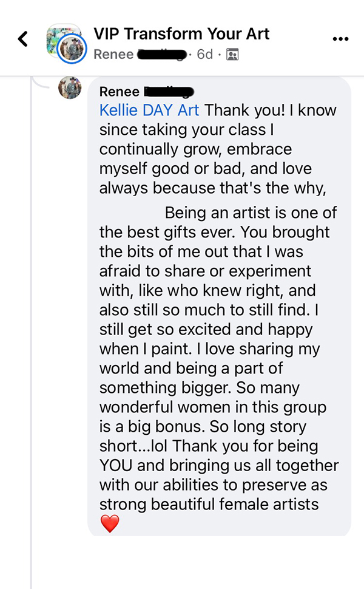Open the colorful group cover thumbnail
The image size is (364, 589).
[x=63, y=38]
